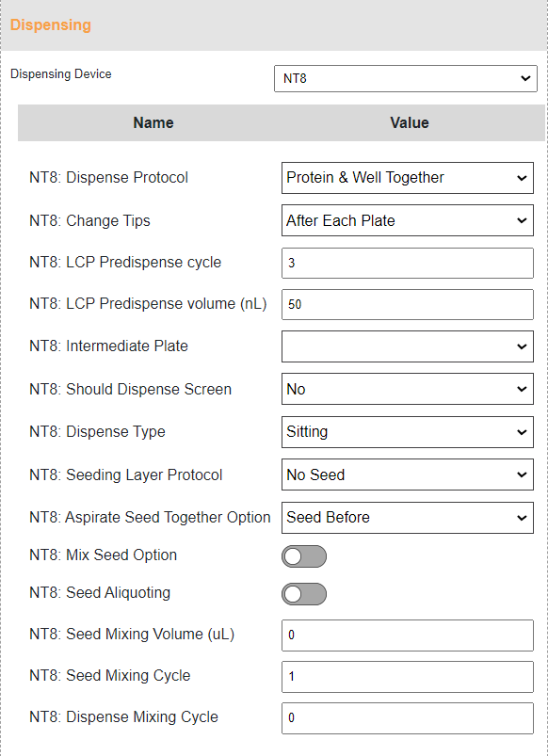Screen dimensions: 548x756
Task: Click the LCP Predispense volume field
Action: click(x=407, y=304)
